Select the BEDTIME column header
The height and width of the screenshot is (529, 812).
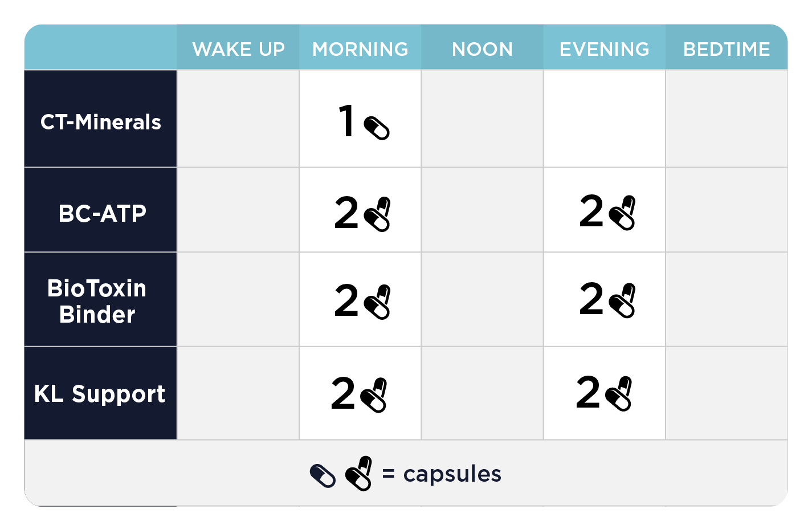727,50
